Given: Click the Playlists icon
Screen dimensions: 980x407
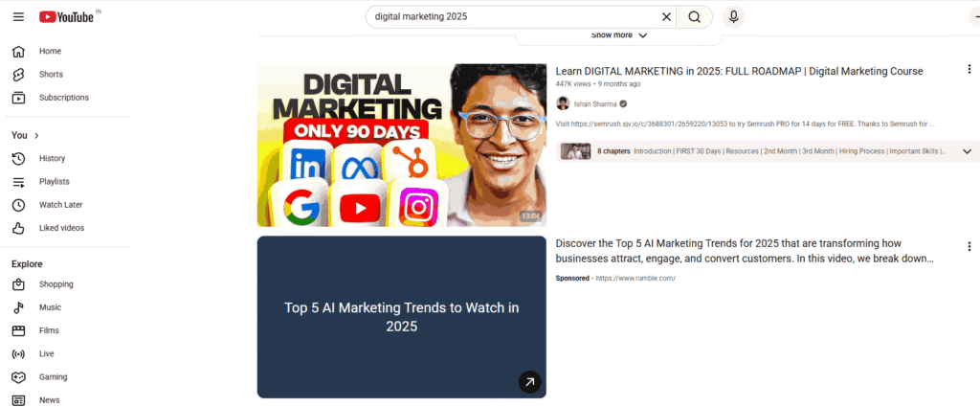Looking at the screenshot, I should (19, 182).
